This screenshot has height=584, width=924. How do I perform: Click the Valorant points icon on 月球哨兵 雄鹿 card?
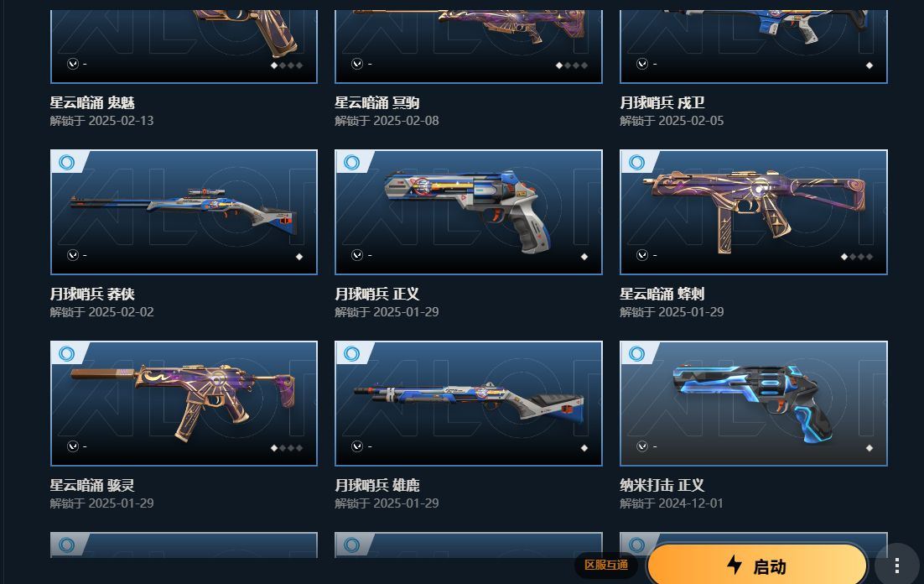(x=357, y=446)
